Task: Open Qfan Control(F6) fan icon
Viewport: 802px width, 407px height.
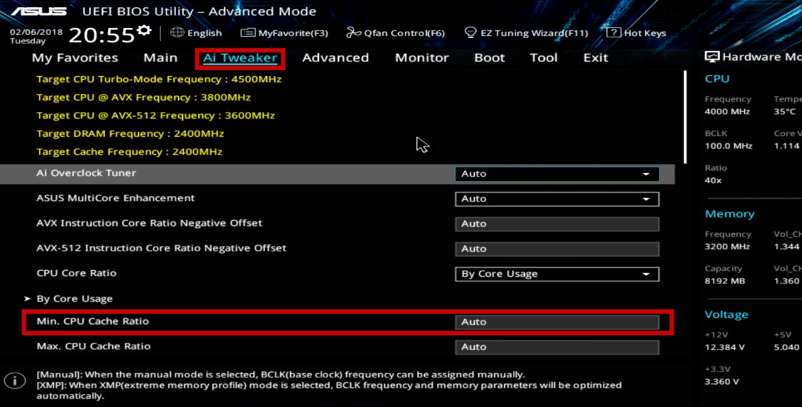Action: [354, 33]
